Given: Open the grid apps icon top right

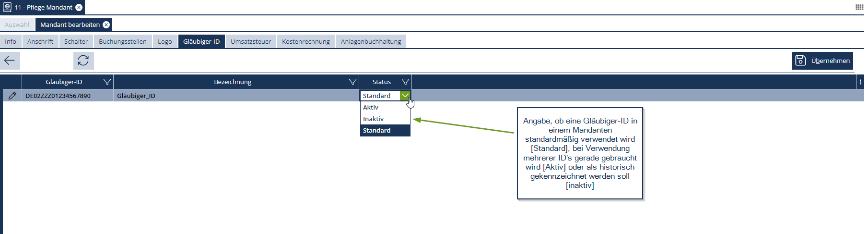Looking at the screenshot, I should [859, 7].
